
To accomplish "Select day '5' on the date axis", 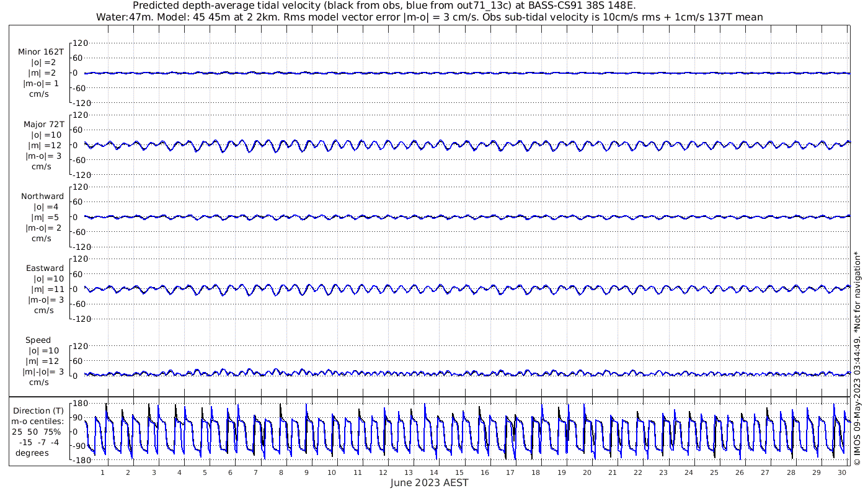I will pos(205,472).
